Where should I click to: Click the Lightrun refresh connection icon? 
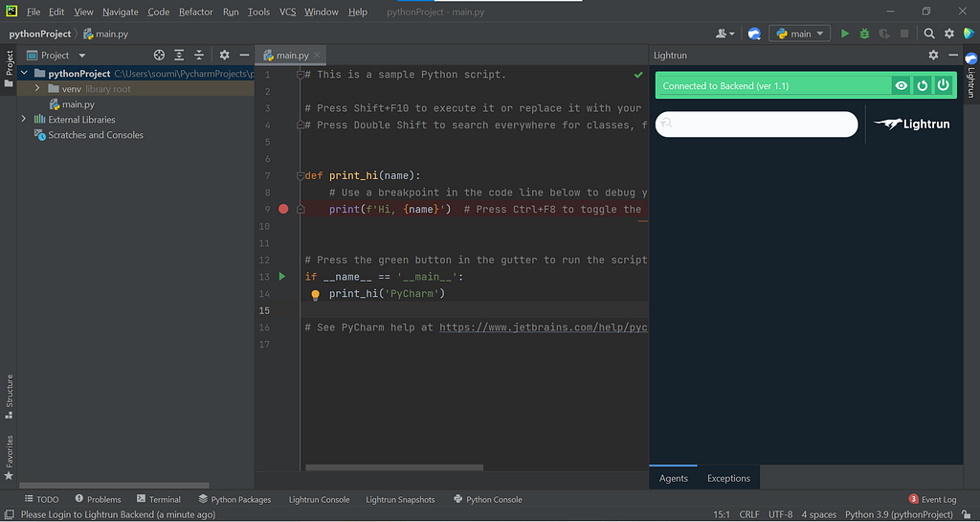(x=923, y=85)
